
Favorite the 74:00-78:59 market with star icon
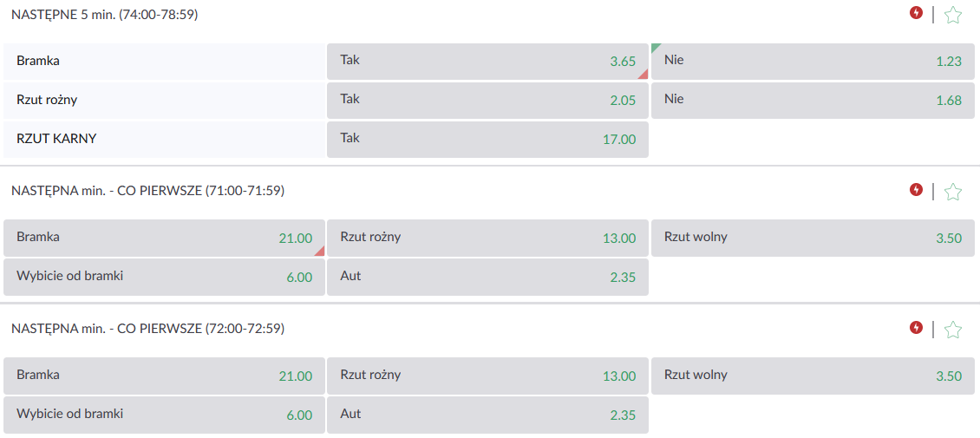coord(952,14)
